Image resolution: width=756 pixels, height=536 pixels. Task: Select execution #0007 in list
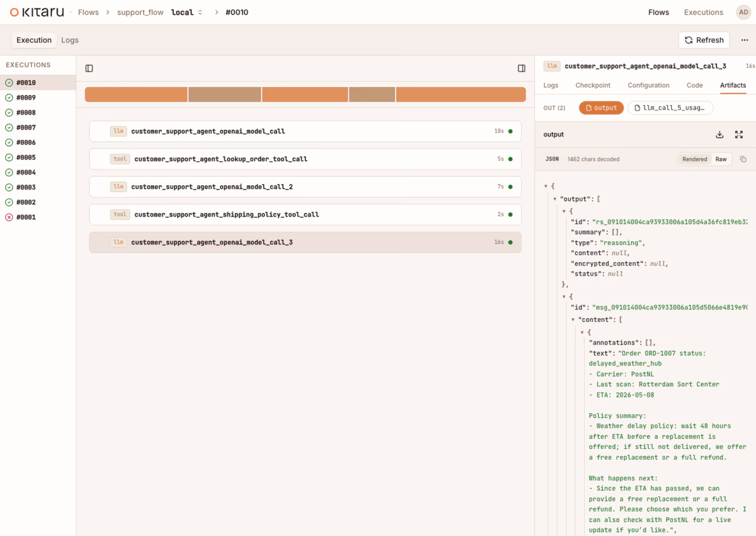coord(38,128)
